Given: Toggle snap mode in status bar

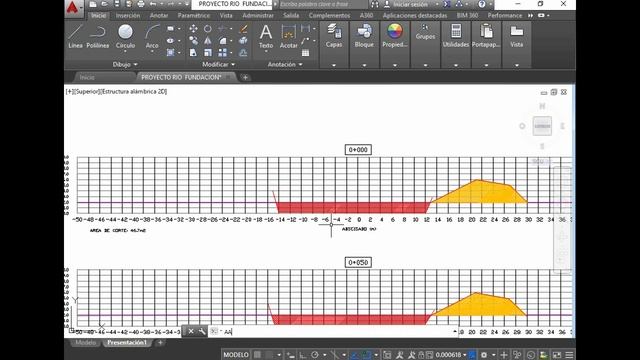Looking at the screenshot, I should point(269,355).
